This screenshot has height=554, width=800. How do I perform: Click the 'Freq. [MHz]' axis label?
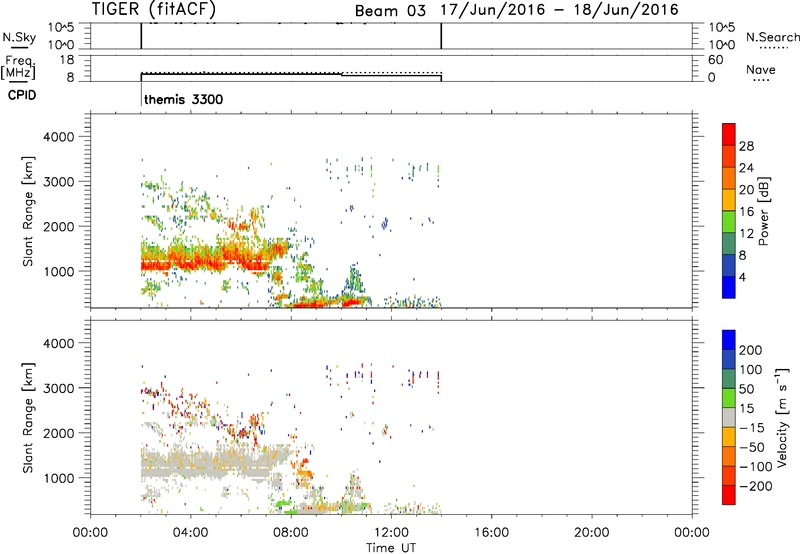pos(19,67)
